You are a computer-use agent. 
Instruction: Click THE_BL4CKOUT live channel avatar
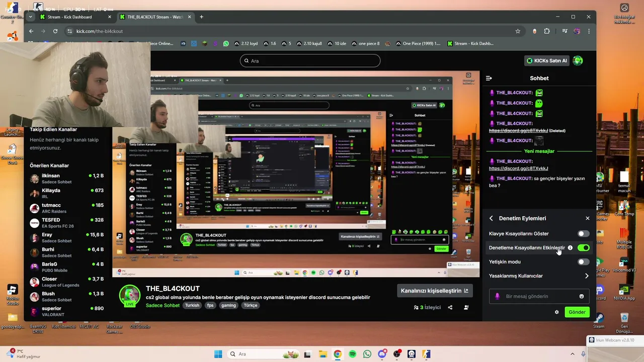point(129,295)
